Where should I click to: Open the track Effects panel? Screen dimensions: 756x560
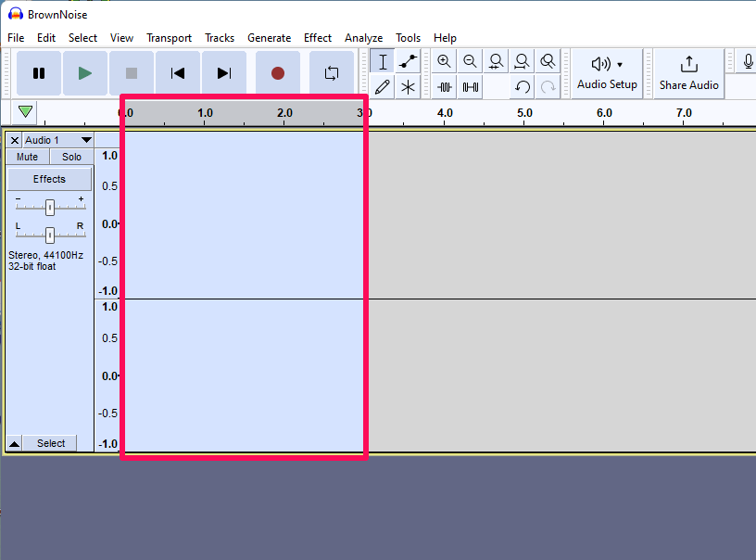click(x=49, y=179)
